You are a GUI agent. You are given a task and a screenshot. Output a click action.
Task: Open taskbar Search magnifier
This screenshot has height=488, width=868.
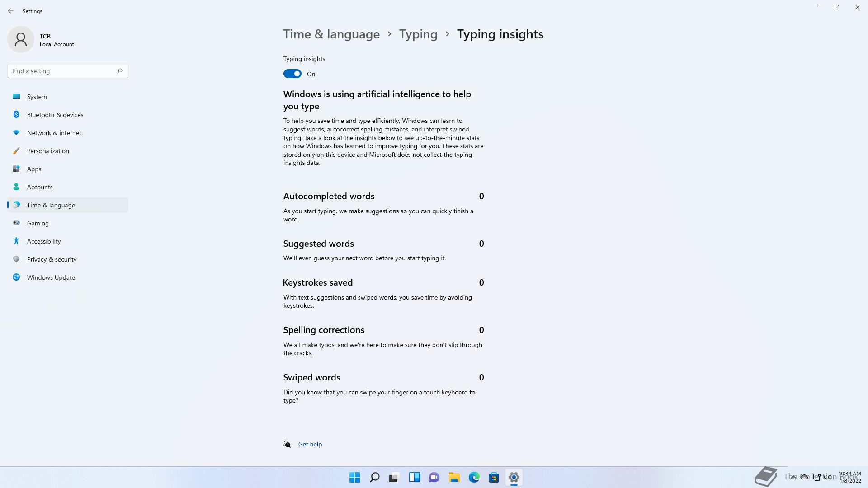[x=375, y=477]
